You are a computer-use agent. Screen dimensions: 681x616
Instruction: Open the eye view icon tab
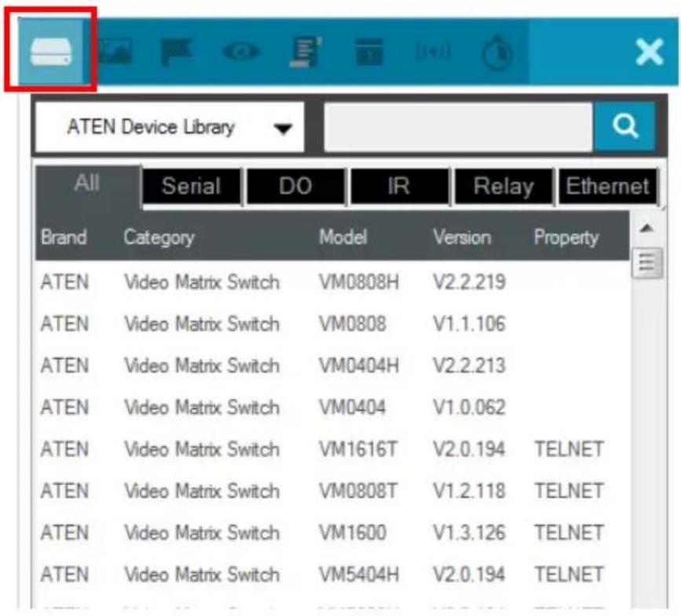pyautogui.click(x=240, y=52)
